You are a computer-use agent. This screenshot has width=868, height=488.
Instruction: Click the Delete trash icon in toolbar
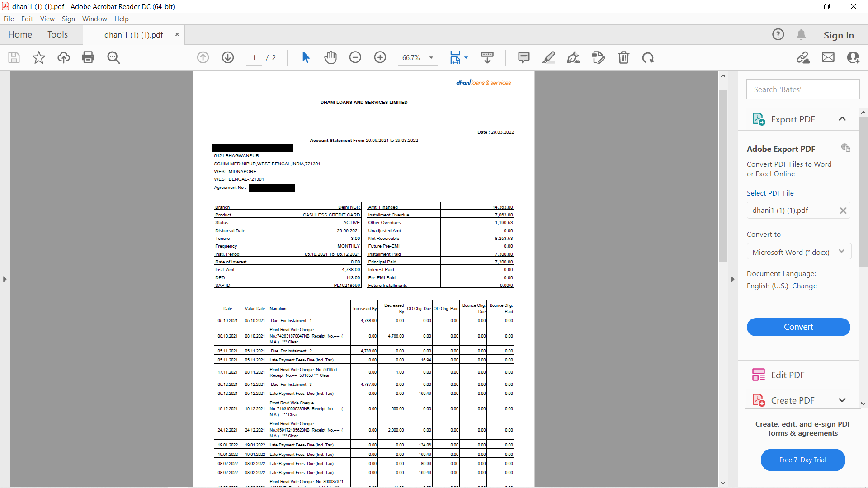(x=623, y=57)
